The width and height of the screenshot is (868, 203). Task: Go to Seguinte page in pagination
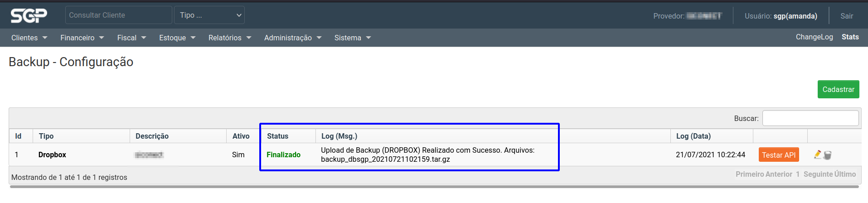point(818,174)
